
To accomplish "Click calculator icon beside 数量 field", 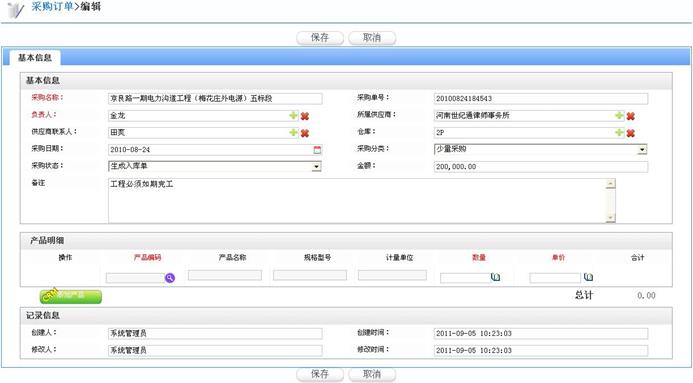I will pyautogui.click(x=495, y=277).
